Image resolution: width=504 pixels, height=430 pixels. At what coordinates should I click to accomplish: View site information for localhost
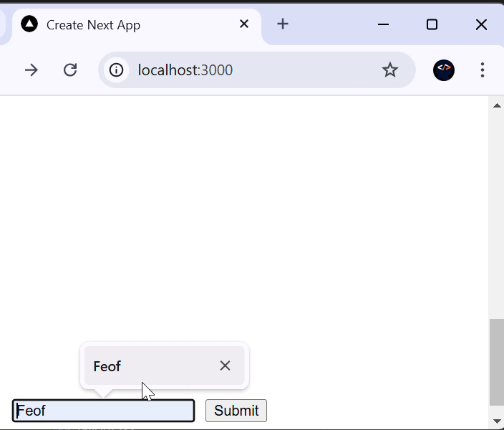click(116, 70)
